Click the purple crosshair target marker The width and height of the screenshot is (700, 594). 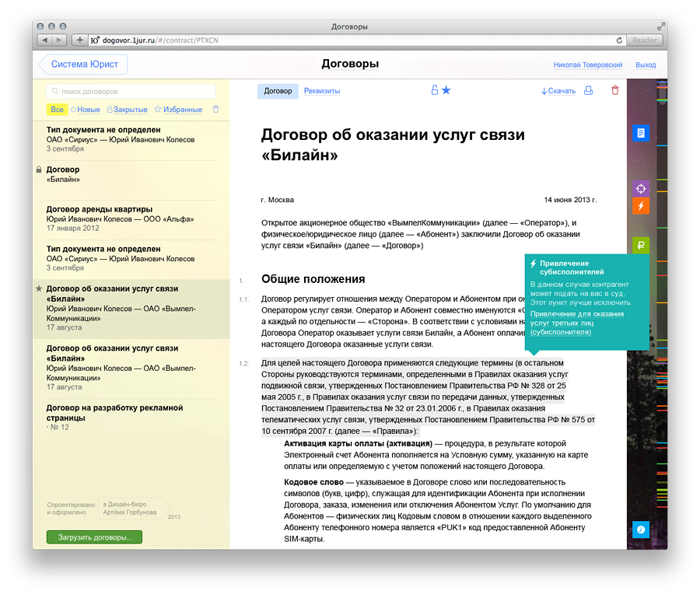[641, 188]
